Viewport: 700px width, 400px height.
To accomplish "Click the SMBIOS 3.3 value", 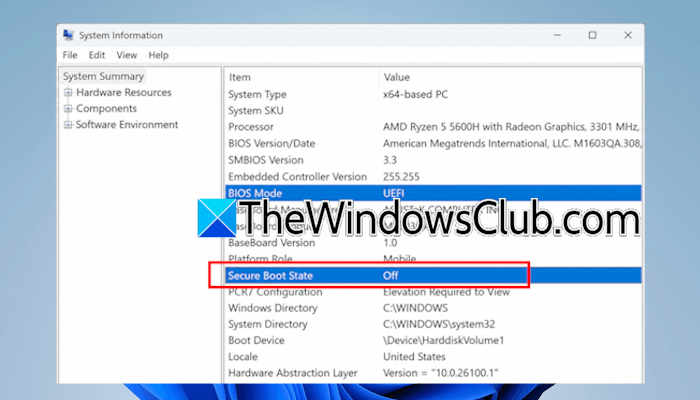I will pyautogui.click(x=390, y=160).
